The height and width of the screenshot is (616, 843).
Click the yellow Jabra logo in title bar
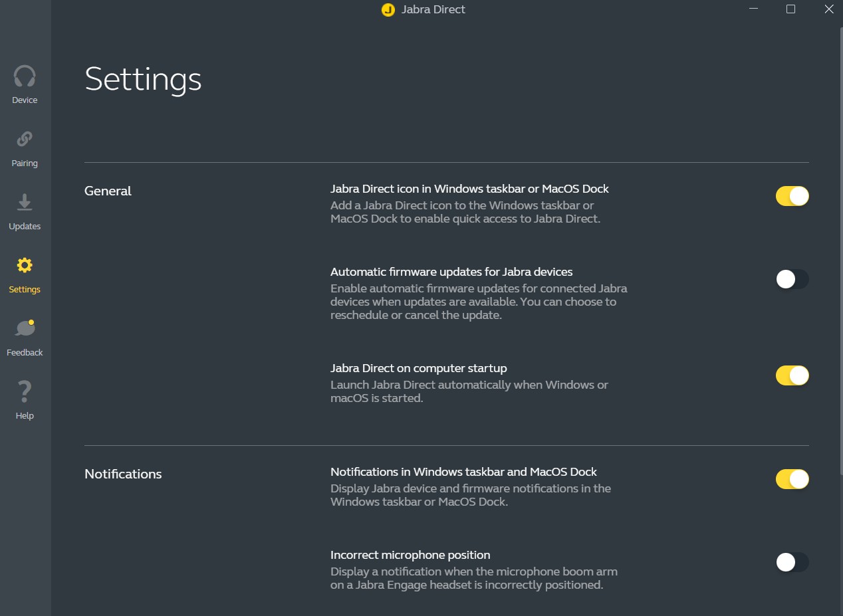(388, 10)
